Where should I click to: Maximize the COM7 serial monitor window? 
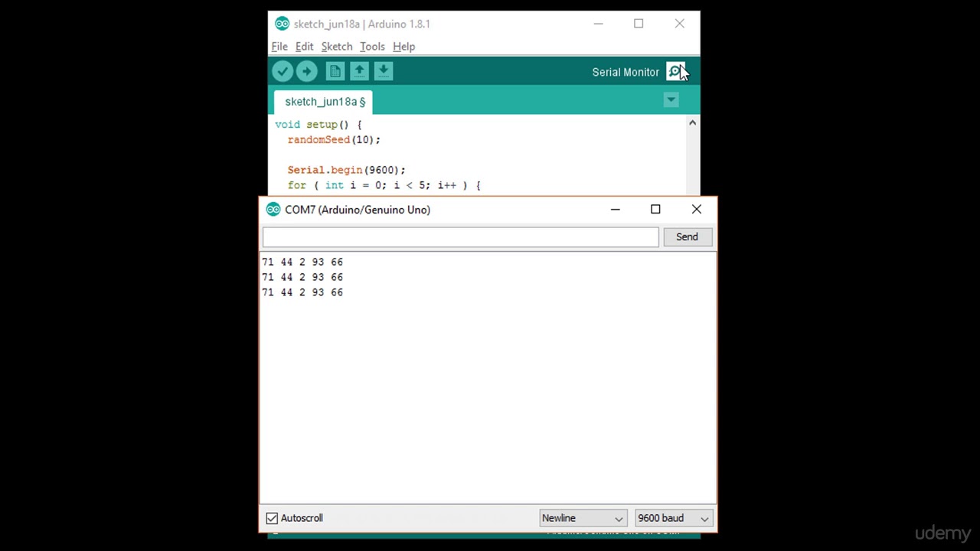pyautogui.click(x=655, y=210)
